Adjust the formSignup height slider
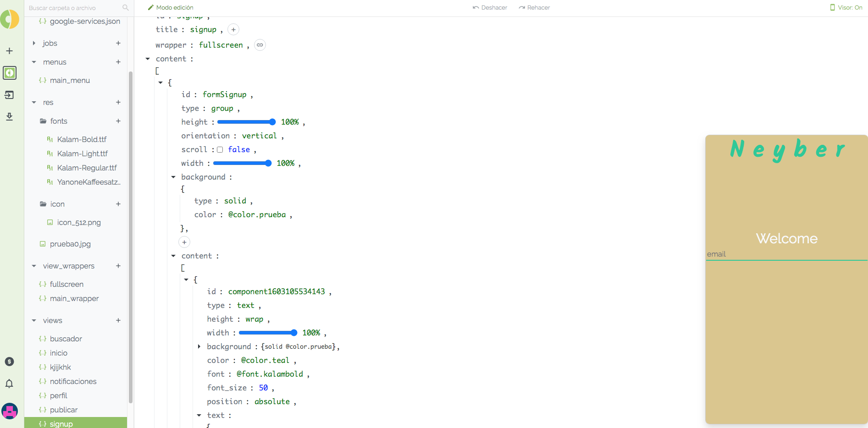The width and height of the screenshot is (868, 428). point(247,122)
